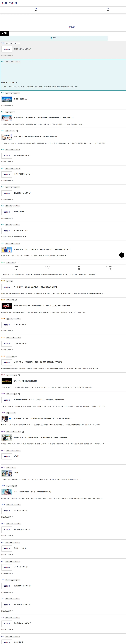Open the BSテレ東 logo in the header
126x644 pixels.
13,3
